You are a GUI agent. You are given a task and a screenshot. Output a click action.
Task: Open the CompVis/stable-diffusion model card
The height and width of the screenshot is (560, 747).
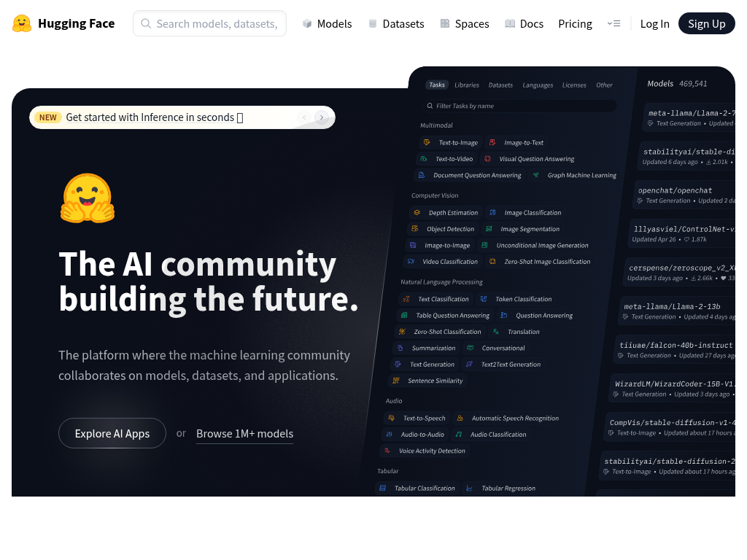click(671, 427)
